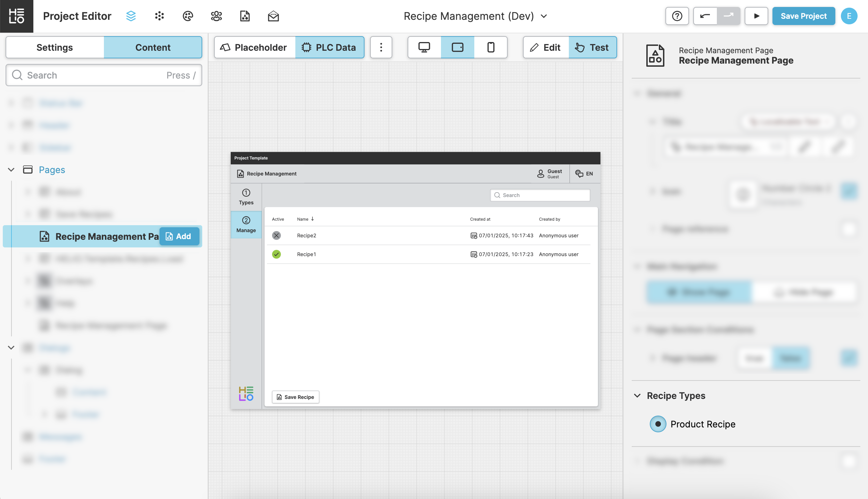Open the three-dot more options menu

pos(381,47)
